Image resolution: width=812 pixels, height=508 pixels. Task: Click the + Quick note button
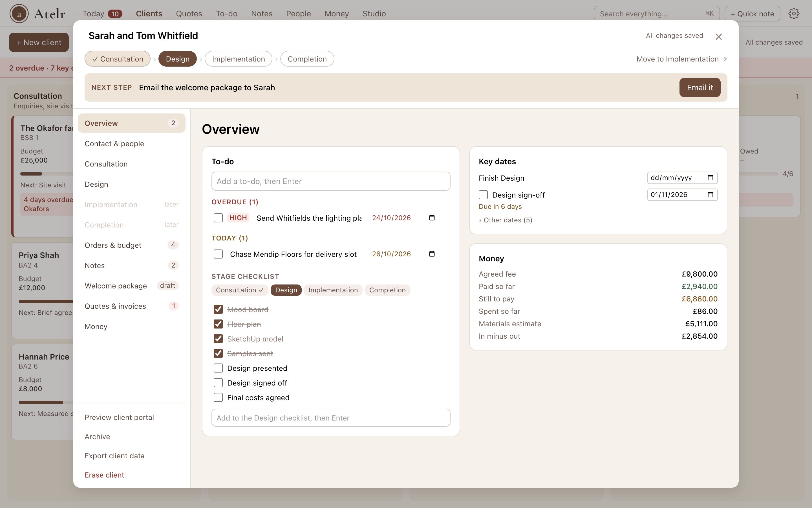coord(752,14)
